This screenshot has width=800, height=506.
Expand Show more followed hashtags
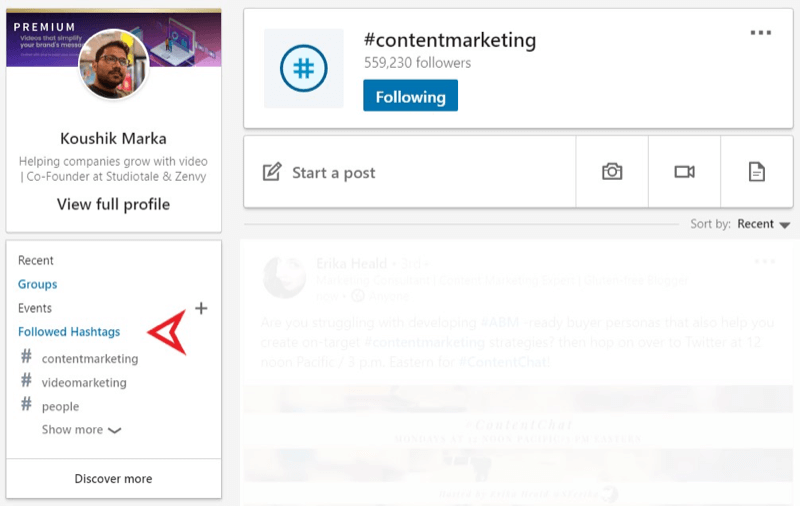tap(82, 429)
